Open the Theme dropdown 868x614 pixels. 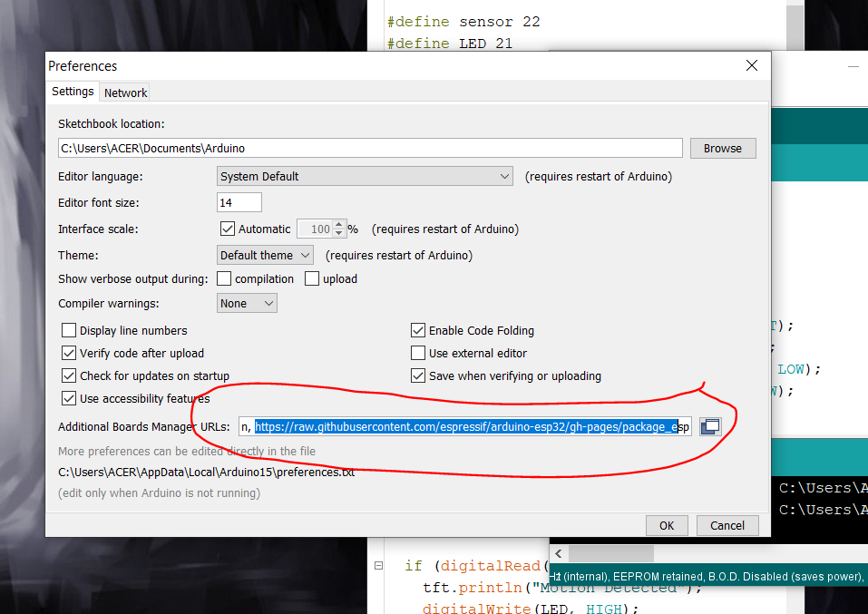(265, 255)
